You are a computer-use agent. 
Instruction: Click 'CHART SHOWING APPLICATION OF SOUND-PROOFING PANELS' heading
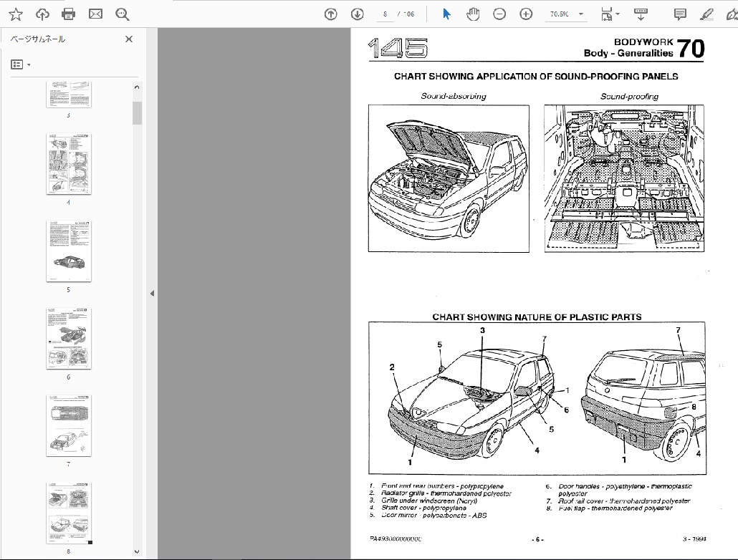pyautogui.click(x=536, y=76)
